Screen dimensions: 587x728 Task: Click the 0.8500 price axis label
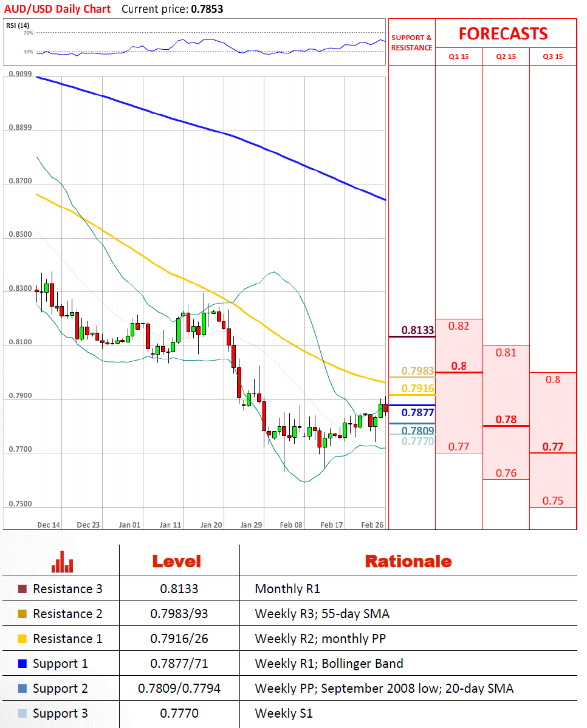coord(21,234)
